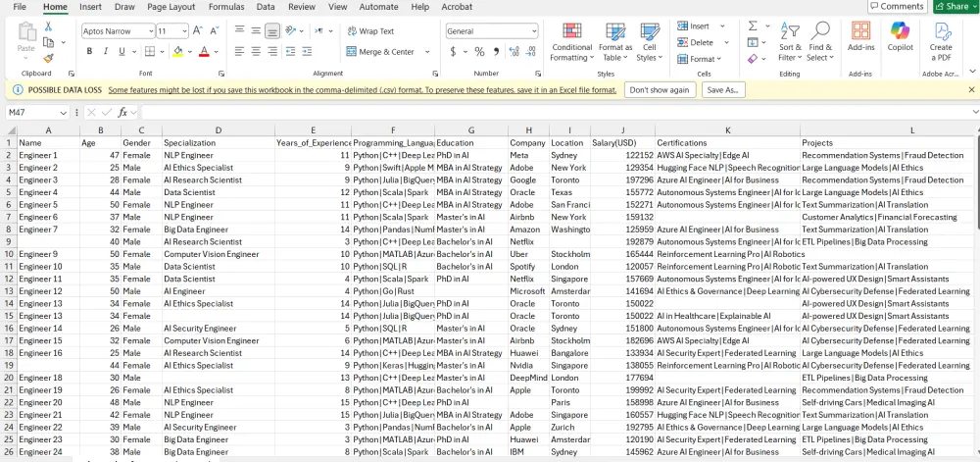Toggle italic formatting
This screenshot has width=980, height=462.
[x=106, y=51]
